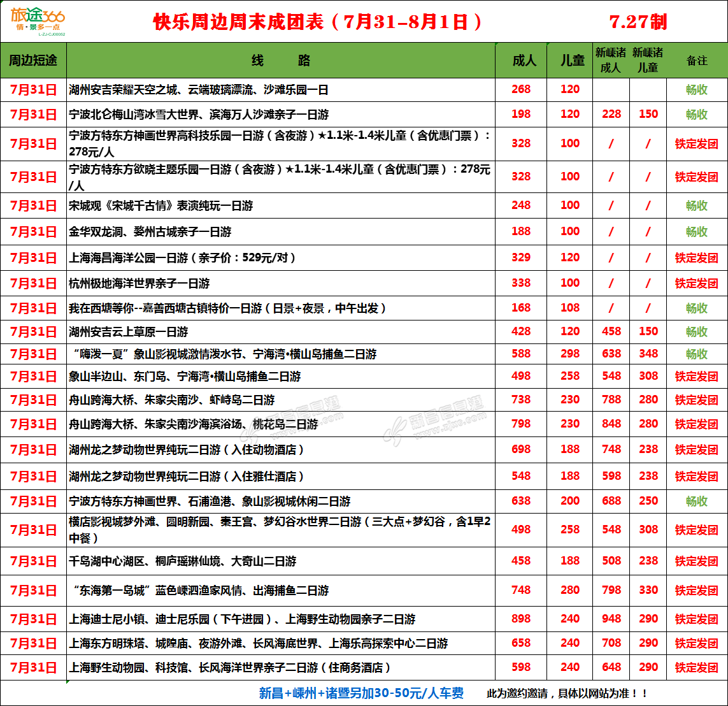Click the blue 新昌+嵊州+诸暨 surcharge footer note

click(x=361, y=693)
